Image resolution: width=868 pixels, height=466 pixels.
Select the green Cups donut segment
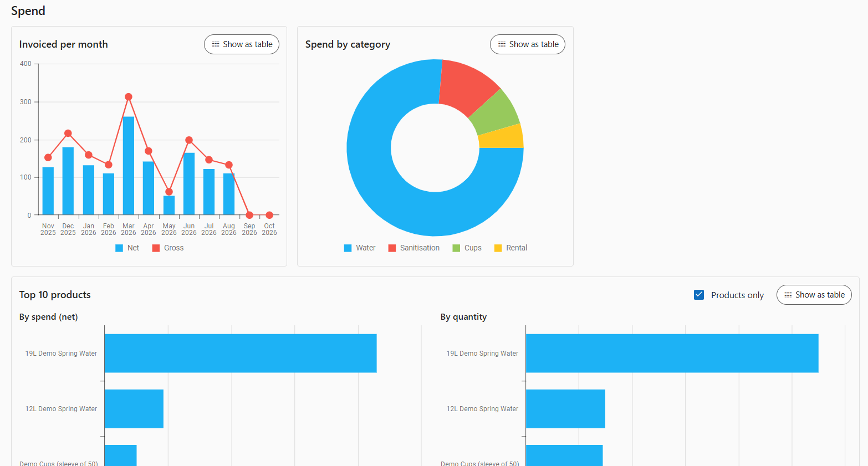pos(496,114)
